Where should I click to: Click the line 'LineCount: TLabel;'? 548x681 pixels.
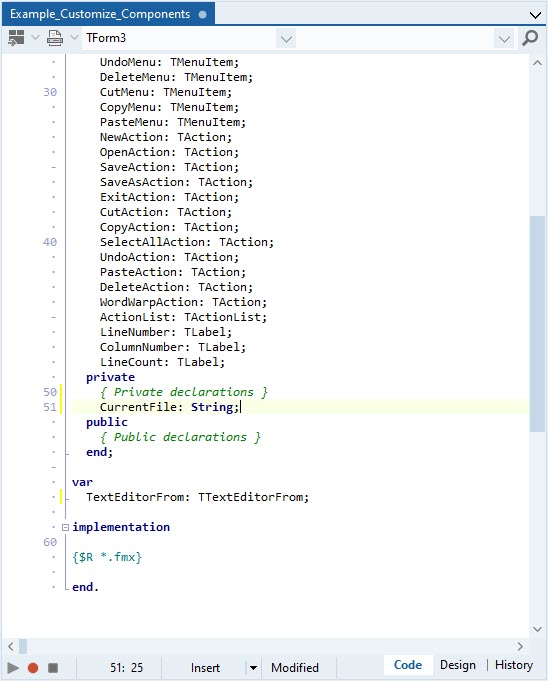(162, 362)
